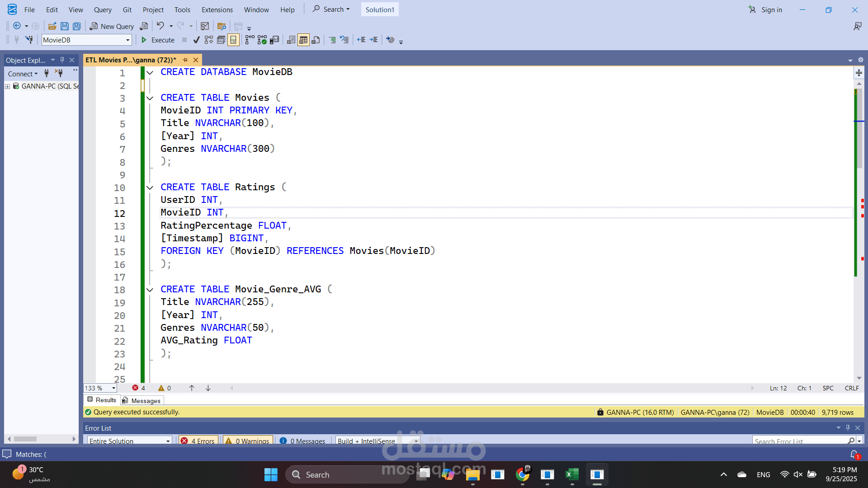Switch to the Messages tab

pos(142,400)
